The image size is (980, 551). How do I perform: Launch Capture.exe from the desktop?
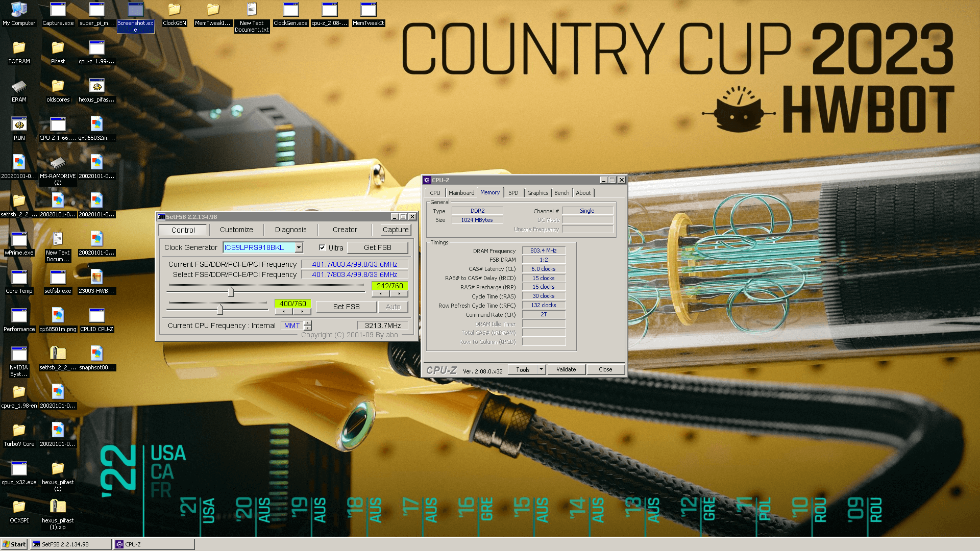pos(58,14)
